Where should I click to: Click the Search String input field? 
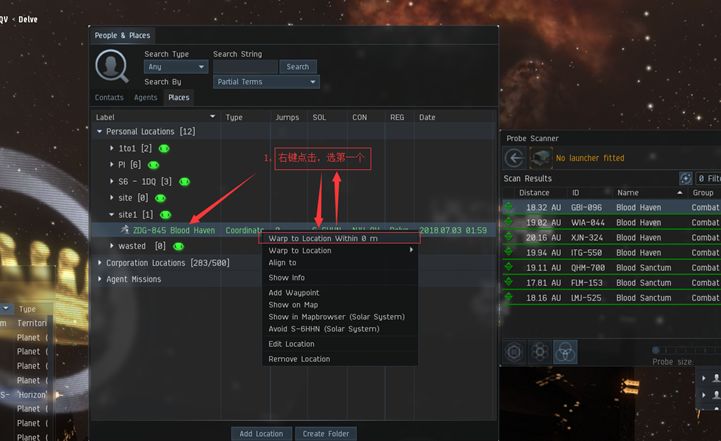[x=246, y=67]
